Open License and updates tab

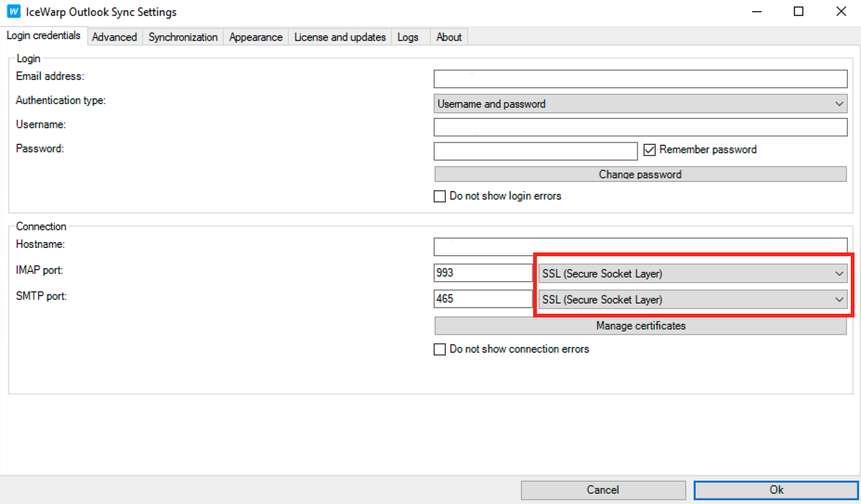pos(340,37)
